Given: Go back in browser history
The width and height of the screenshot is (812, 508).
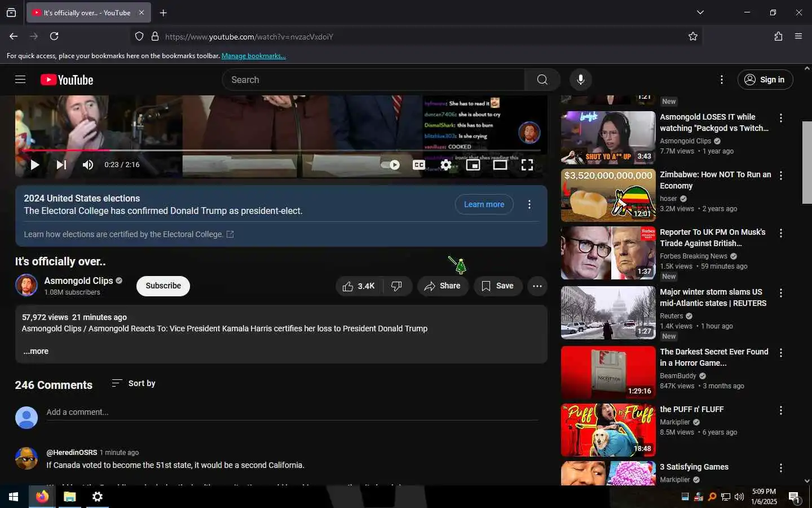Looking at the screenshot, I should click(x=14, y=36).
